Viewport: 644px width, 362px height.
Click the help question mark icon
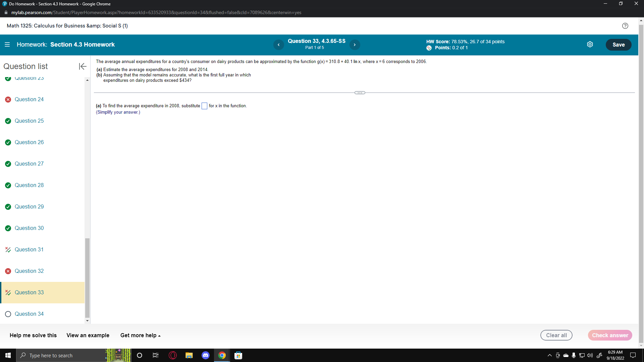pos(625,26)
